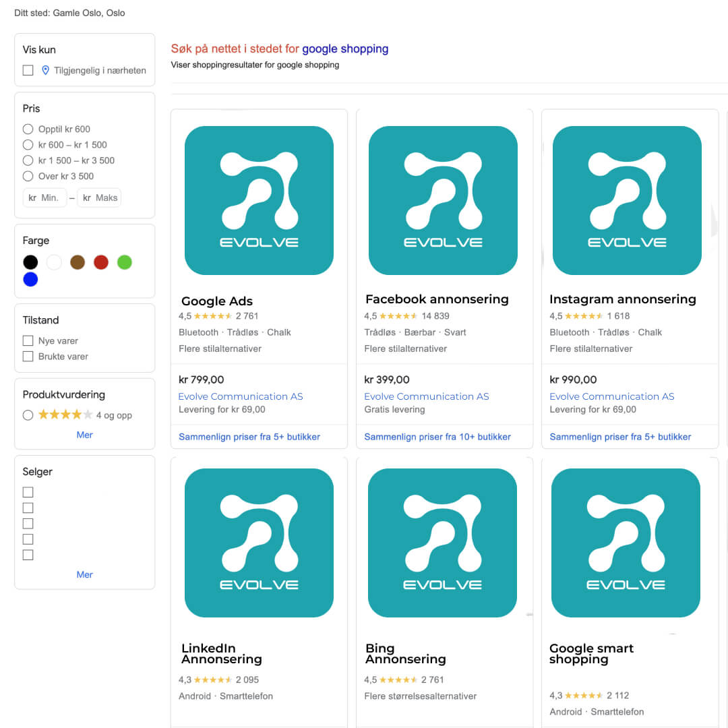Click the Google smart shopping rating count 2 112
728x728 pixels.
[x=617, y=696]
